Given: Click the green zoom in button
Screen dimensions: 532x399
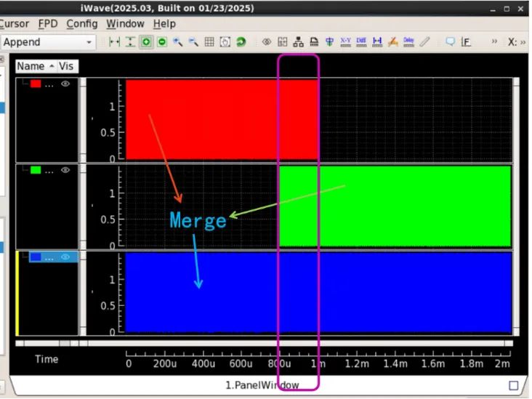Looking at the screenshot, I should [147, 42].
